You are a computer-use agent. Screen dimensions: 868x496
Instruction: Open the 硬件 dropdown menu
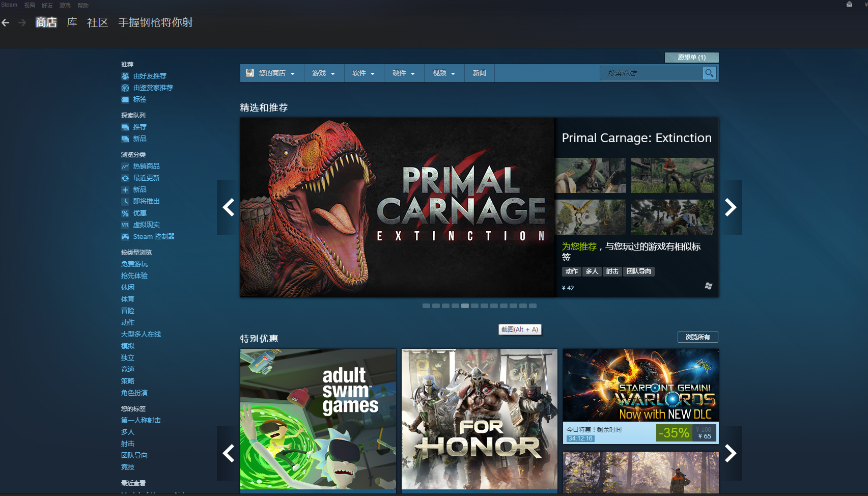pyautogui.click(x=403, y=73)
